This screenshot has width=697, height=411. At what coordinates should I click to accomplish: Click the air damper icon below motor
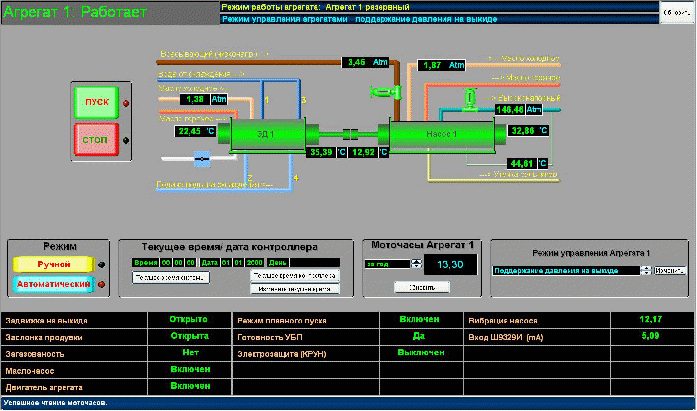click(202, 159)
